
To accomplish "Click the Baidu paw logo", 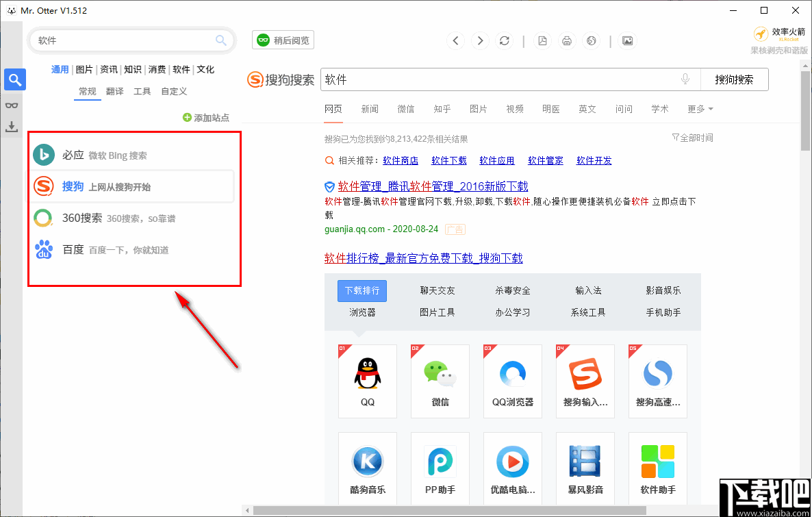I will [44, 250].
